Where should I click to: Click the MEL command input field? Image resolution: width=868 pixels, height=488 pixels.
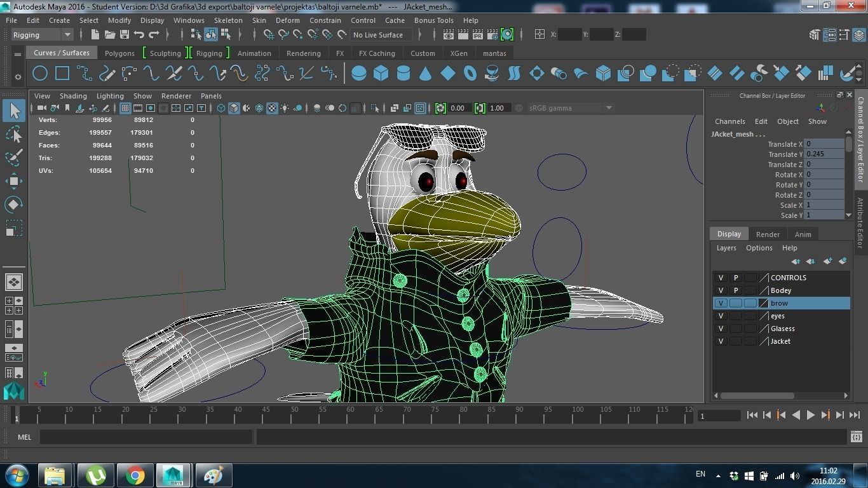click(146, 437)
